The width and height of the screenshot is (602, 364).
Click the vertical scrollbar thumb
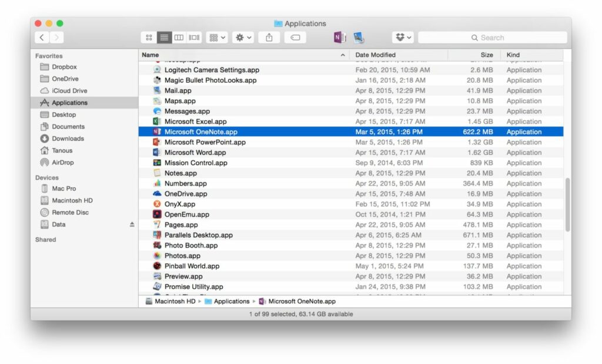[567, 204]
